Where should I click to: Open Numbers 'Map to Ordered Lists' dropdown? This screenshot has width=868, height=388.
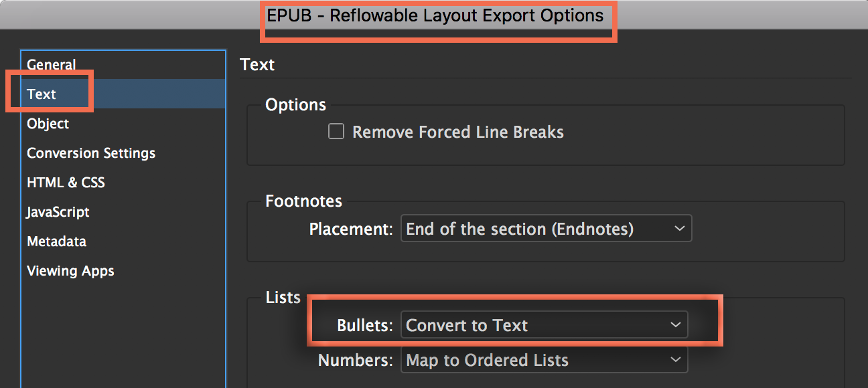[544, 360]
